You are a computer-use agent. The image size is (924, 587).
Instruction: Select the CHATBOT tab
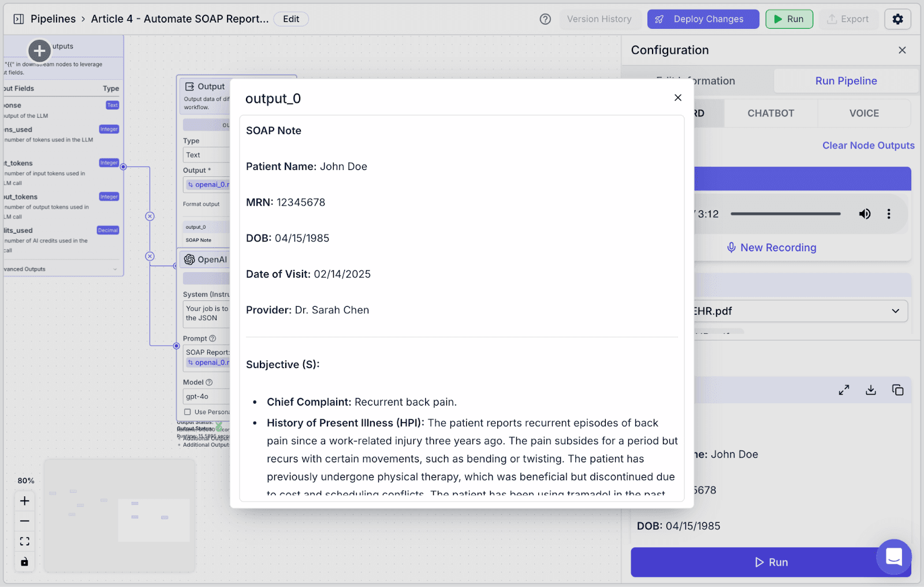pyautogui.click(x=771, y=113)
